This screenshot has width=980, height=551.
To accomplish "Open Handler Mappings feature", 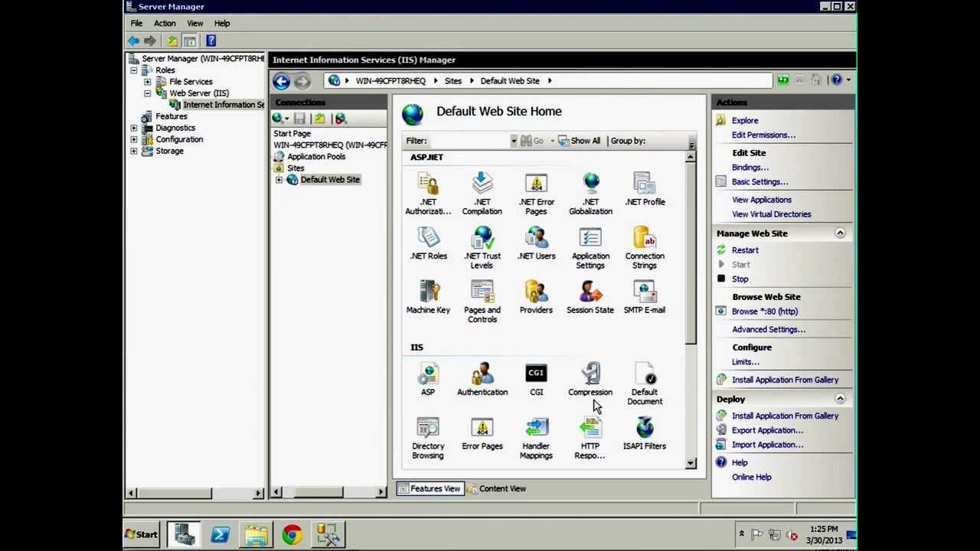I will (x=536, y=438).
